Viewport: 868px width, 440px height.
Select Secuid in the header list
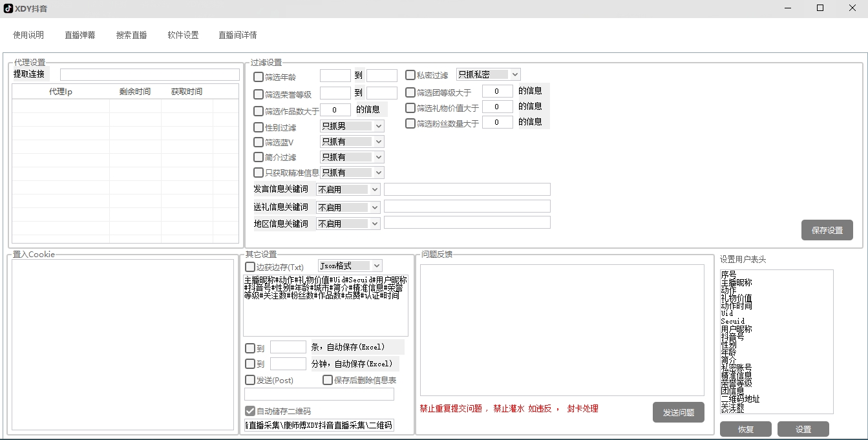(733, 321)
